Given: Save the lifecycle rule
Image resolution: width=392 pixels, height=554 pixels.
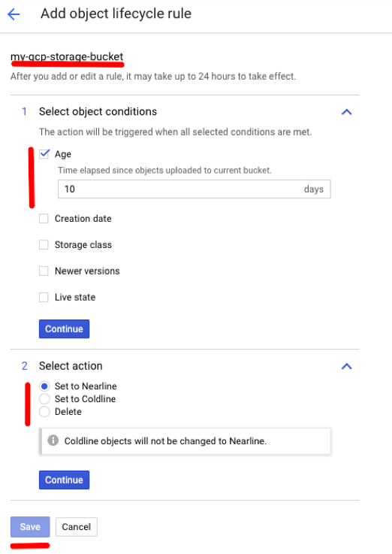Looking at the screenshot, I should pyautogui.click(x=30, y=527).
